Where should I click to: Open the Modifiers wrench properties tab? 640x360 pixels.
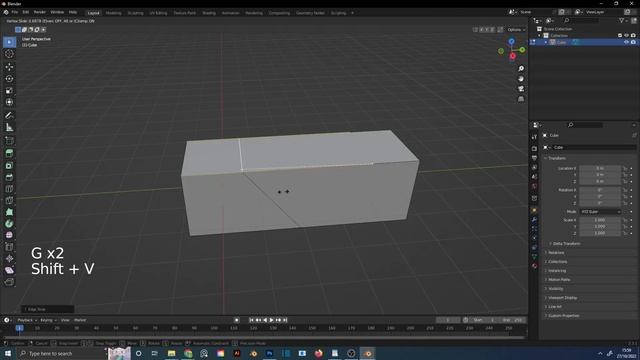534,220
